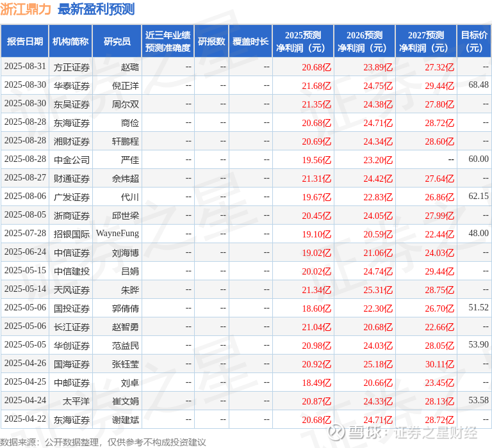Click target price 51.52

pos(479,307)
